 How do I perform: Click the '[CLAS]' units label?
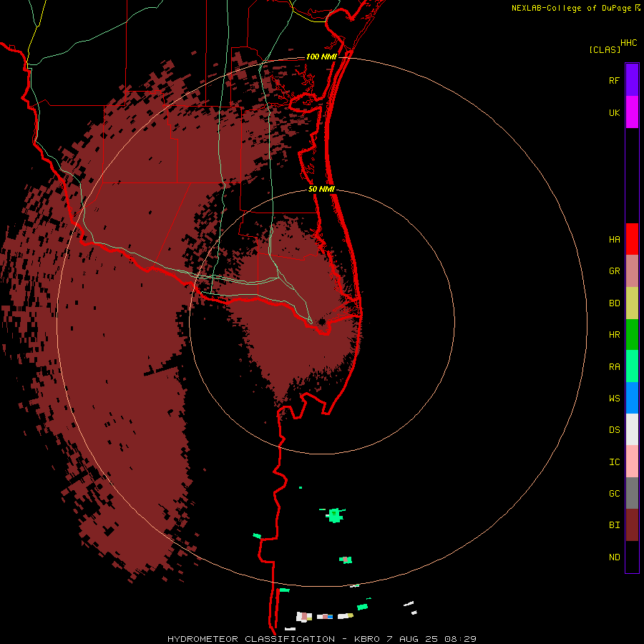(x=605, y=49)
